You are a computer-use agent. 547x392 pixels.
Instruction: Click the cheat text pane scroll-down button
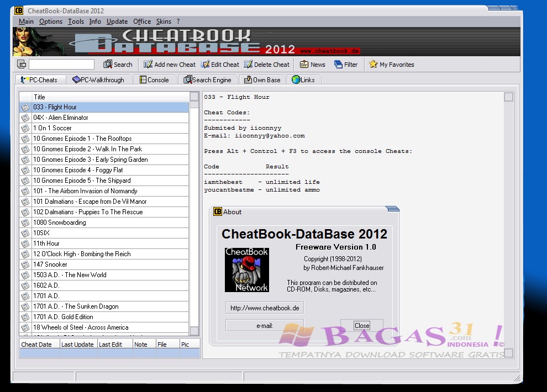click(x=509, y=353)
